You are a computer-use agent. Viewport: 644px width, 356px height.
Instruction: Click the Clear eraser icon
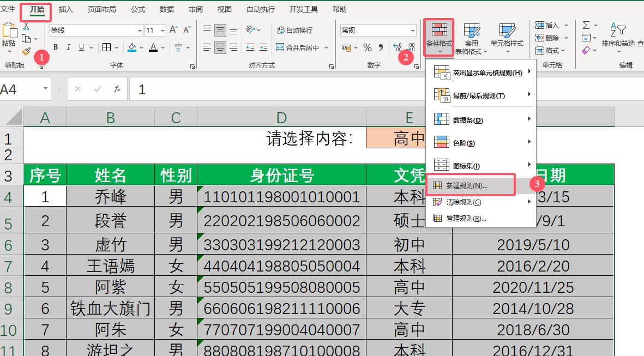(586, 50)
